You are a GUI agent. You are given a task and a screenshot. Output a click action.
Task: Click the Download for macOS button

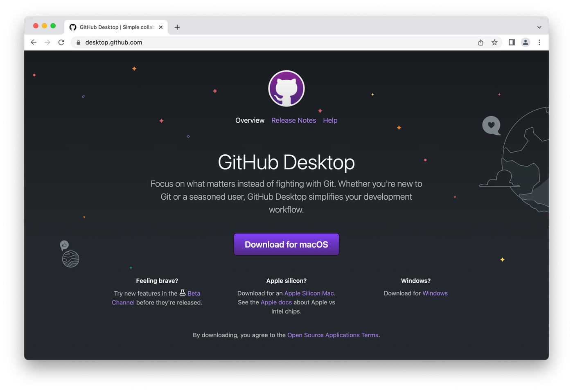[286, 244]
